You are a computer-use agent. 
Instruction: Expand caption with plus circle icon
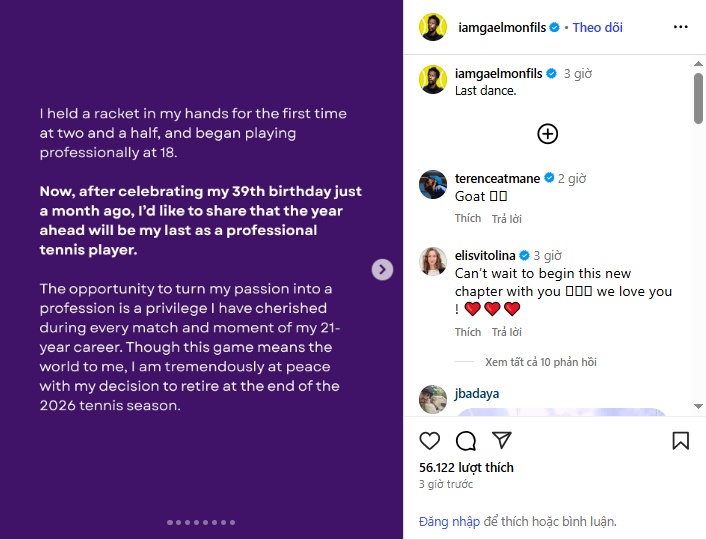[x=547, y=133]
